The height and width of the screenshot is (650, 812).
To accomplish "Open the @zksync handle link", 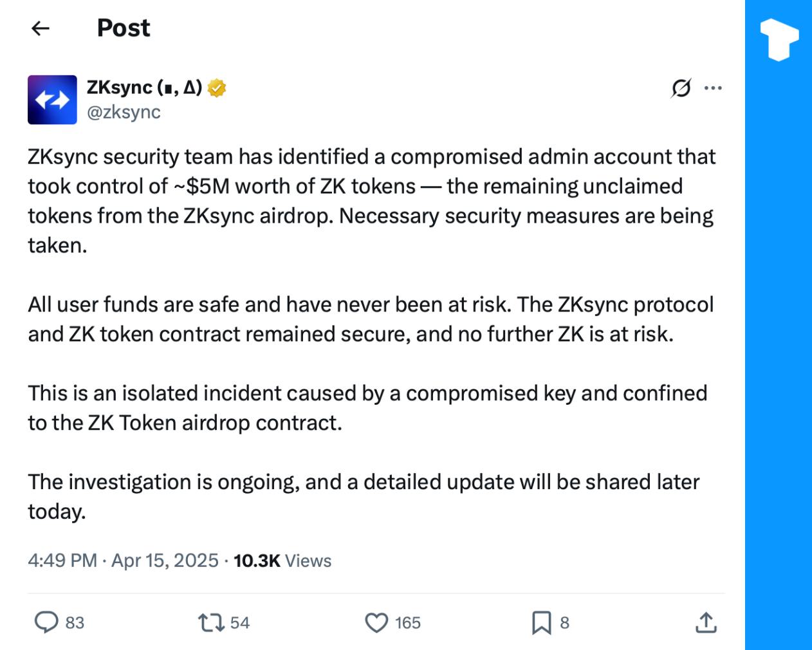I will pyautogui.click(x=124, y=112).
